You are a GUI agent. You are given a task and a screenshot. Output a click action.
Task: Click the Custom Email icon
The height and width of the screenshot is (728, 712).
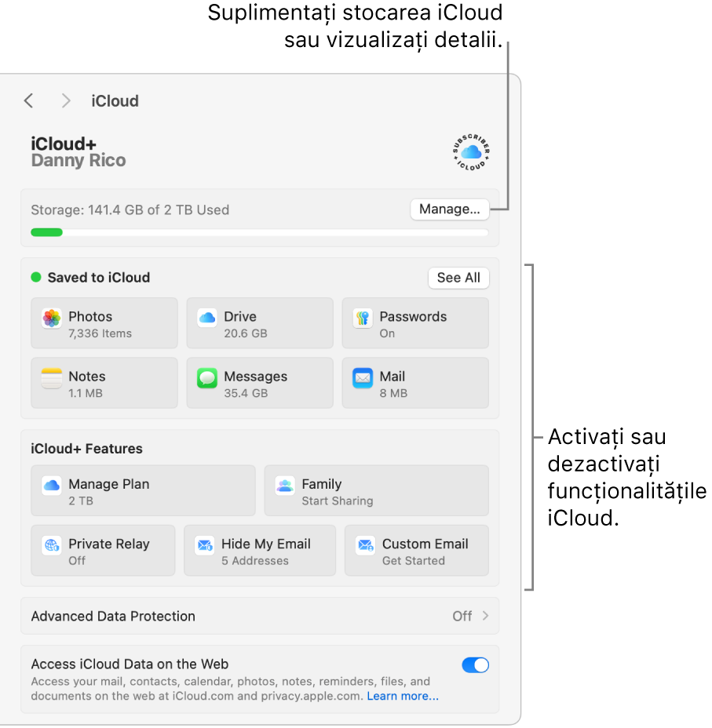365,545
